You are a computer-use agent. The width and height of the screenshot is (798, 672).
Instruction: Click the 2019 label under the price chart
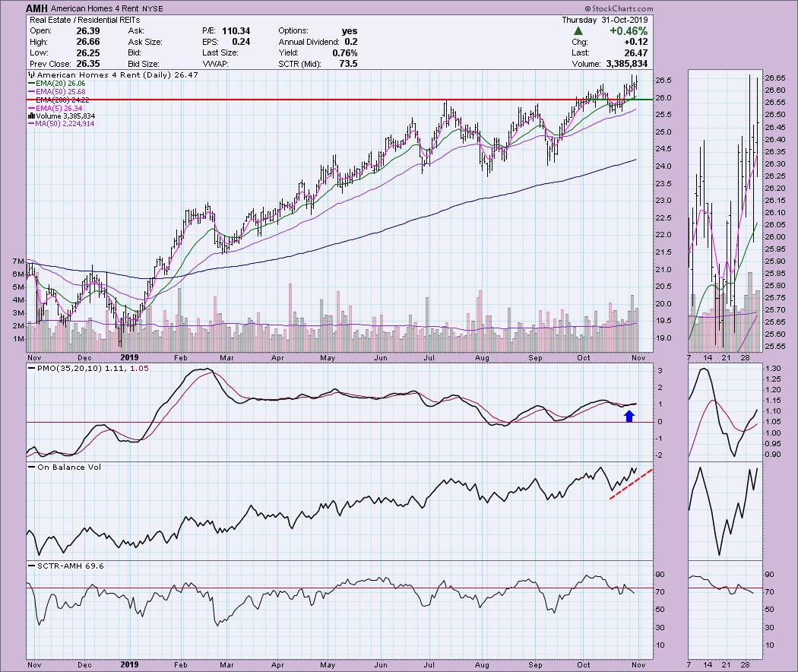[129, 358]
